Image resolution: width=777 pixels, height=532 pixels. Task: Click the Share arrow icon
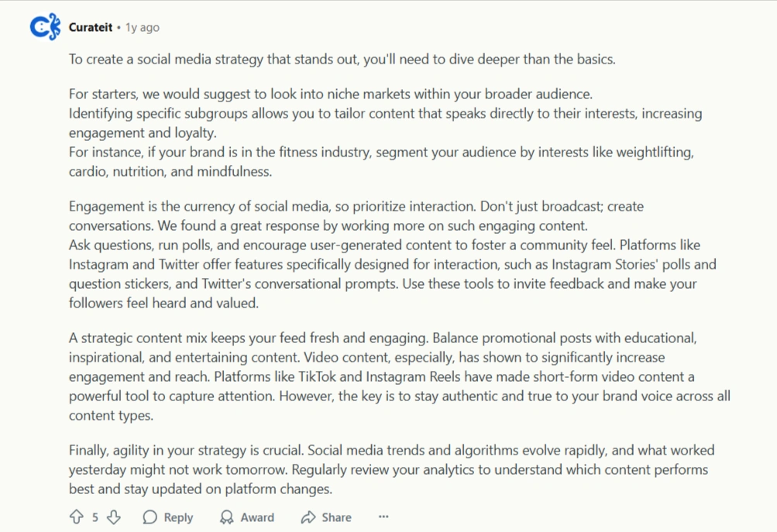click(x=308, y=517)
